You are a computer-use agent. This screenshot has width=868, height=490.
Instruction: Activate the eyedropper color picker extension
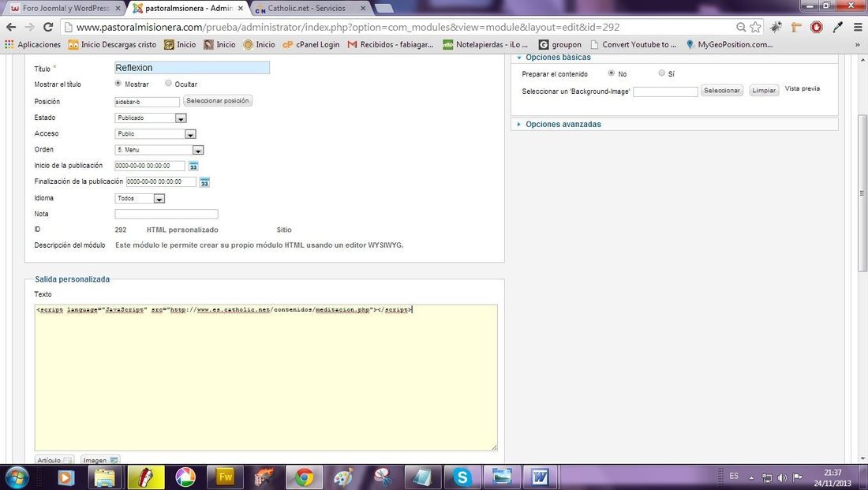[837, 27]
